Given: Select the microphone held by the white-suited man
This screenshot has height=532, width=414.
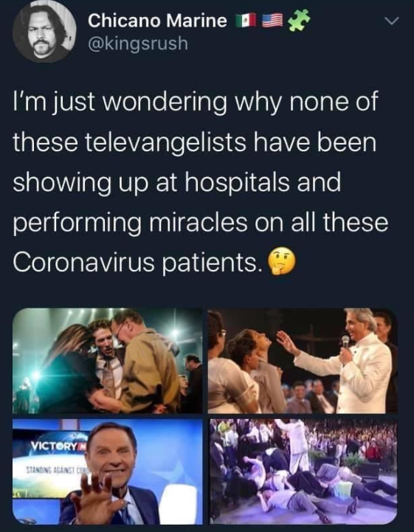Looking at the screenshot, I should 345,344.
